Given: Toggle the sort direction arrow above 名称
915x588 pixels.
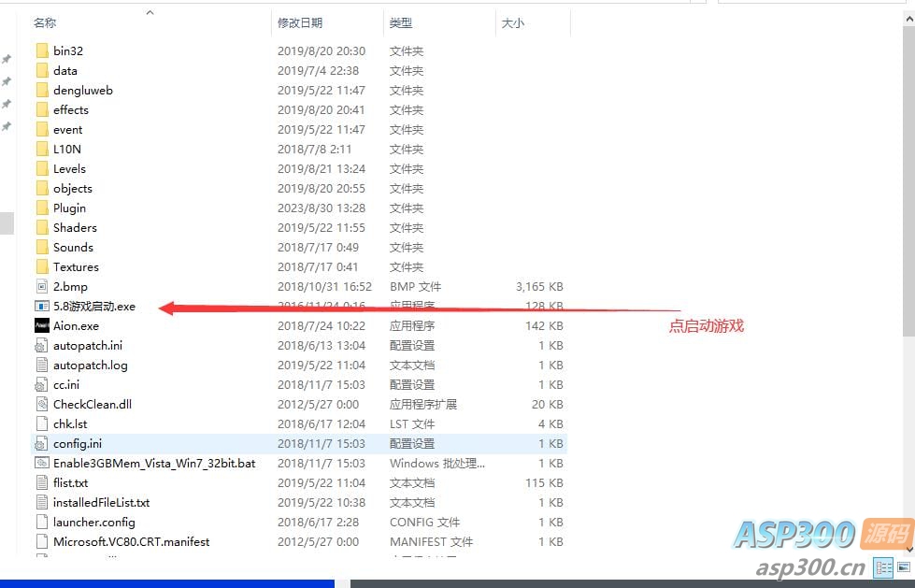Looking at the screenshot, I should [x=150, y=12].
